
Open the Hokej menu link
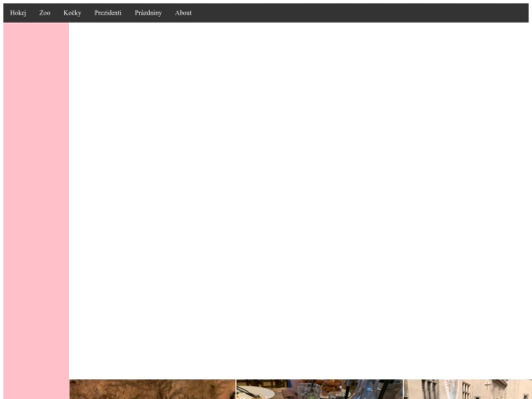(x=18, y=13)
